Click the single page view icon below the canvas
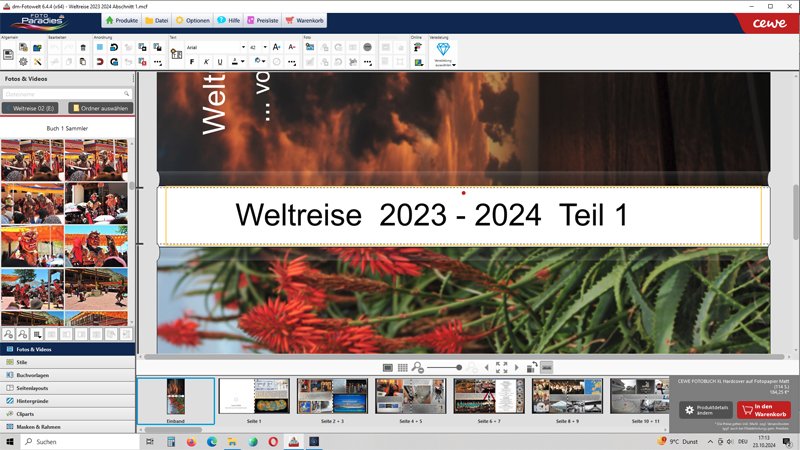Viewport: 800px width, 450px height. pos(388,367)
